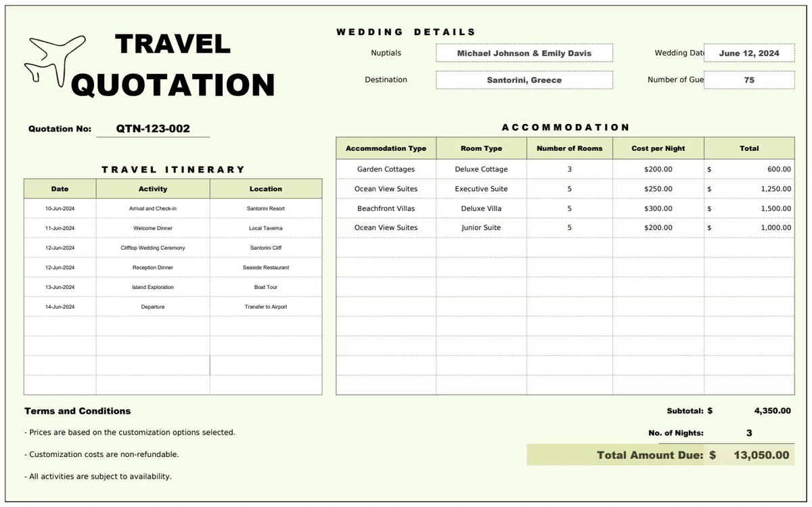This screenshot has width=812, height=507.
Task: Click the activities subject to availability line
Action: [x=98, y=477]
